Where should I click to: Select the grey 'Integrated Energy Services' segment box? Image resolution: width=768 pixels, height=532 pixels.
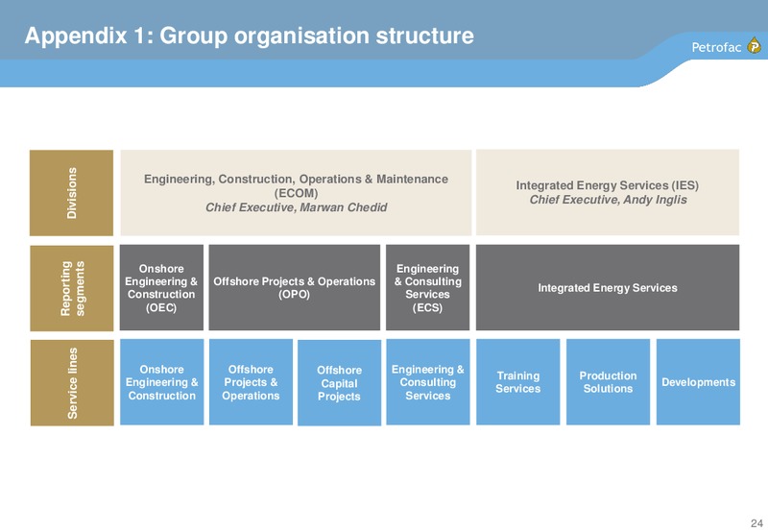pyautogui.click(x=608, y=287)
